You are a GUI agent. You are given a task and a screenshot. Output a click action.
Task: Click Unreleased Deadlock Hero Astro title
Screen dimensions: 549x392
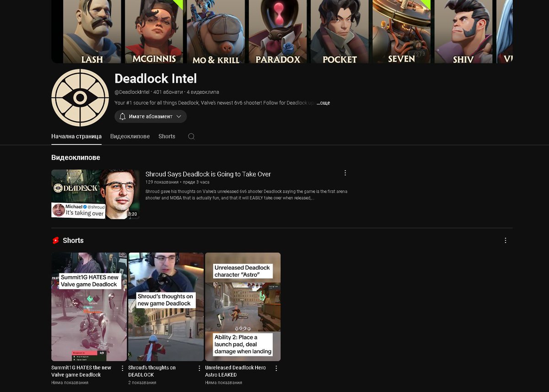click(236, 371)
